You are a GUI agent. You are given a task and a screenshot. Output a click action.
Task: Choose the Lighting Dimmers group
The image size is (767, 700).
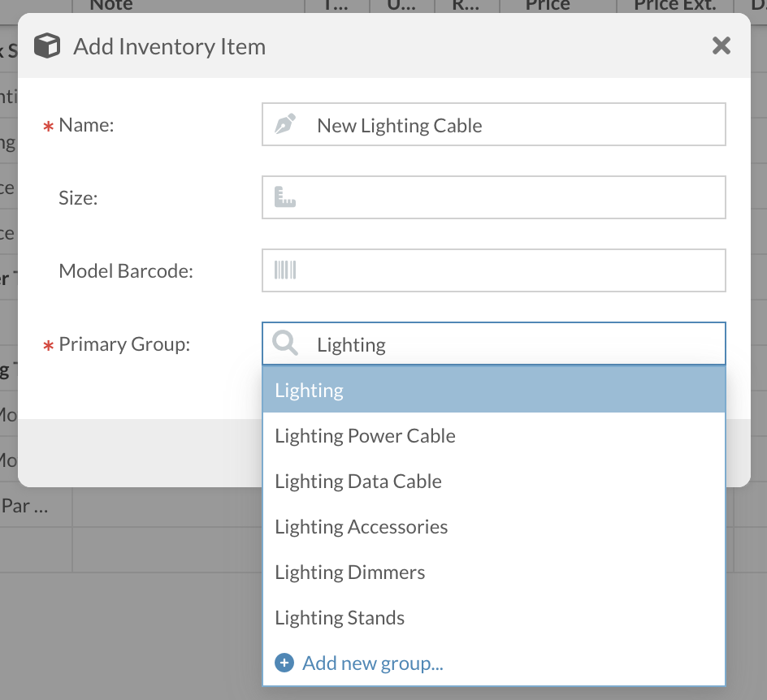pyautogui.click(x=350, y=573)
